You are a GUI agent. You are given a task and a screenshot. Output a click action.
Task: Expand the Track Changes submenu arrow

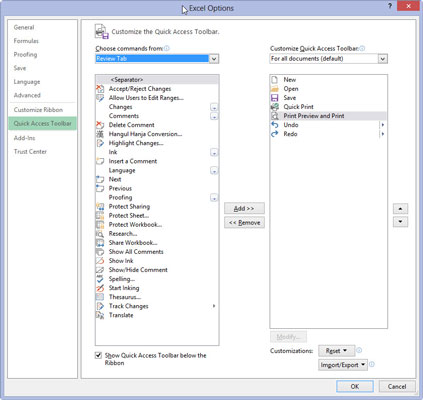[x=214, y=306]
